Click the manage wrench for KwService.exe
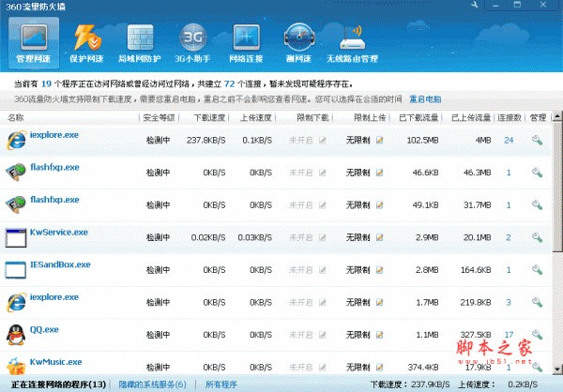 pyautogui.click(x=537, y=237)
